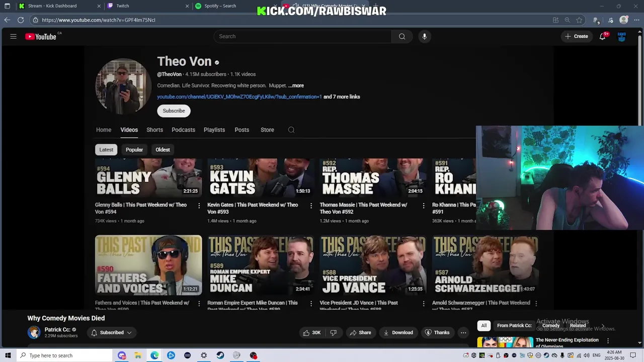Select the Related chip
This screenshot has height=362, width=644.
click(x=578, y=325)
